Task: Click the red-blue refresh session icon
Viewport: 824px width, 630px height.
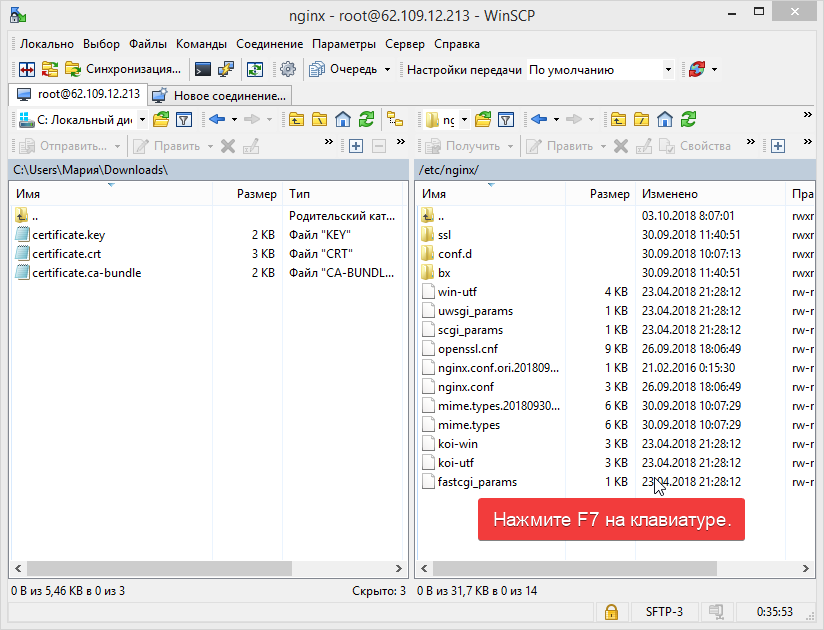Action: (697, 69)
